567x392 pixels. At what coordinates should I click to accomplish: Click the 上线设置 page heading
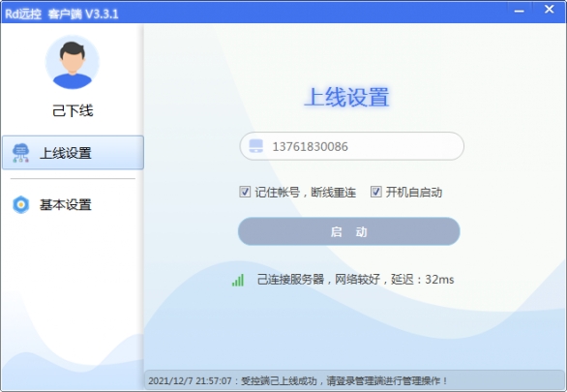click(346, 97)
